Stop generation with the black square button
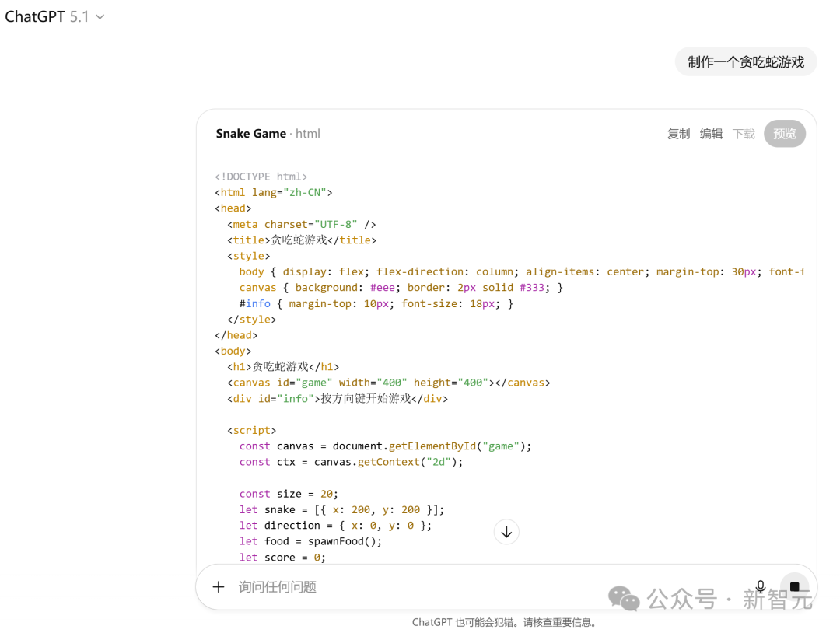Image resolution: width=840 pixels, height=633 pixels. (x=794, y=587)
